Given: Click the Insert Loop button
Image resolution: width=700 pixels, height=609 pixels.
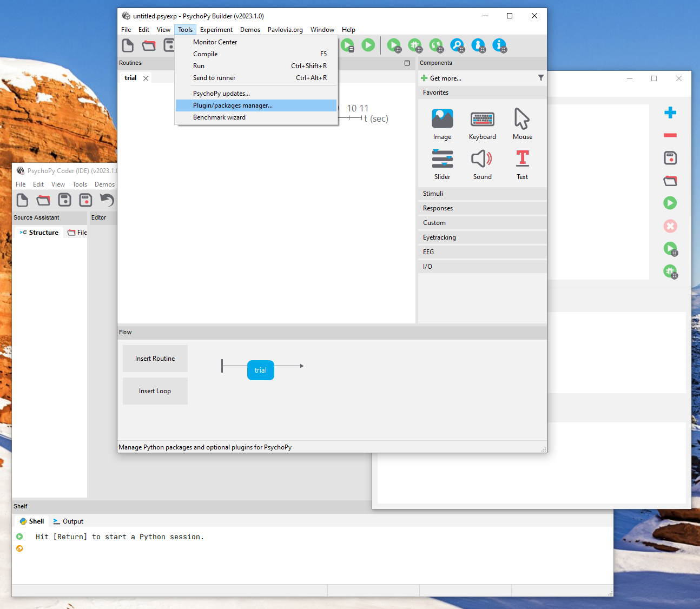Looking at the screenshot, I should [x=155, y=391].
